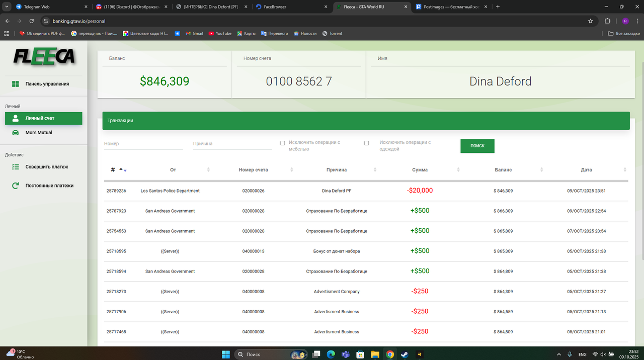This screenshot has height=360, width=644.
Task: Toggle Исключить операции с мебелью checkbox
Action: (x=283, y=143)
